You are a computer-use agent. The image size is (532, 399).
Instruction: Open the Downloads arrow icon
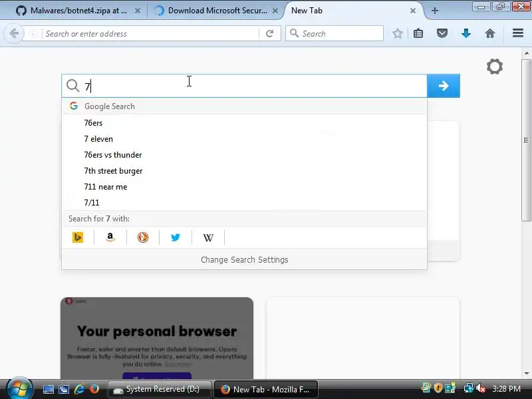click(x=466, y=33)
